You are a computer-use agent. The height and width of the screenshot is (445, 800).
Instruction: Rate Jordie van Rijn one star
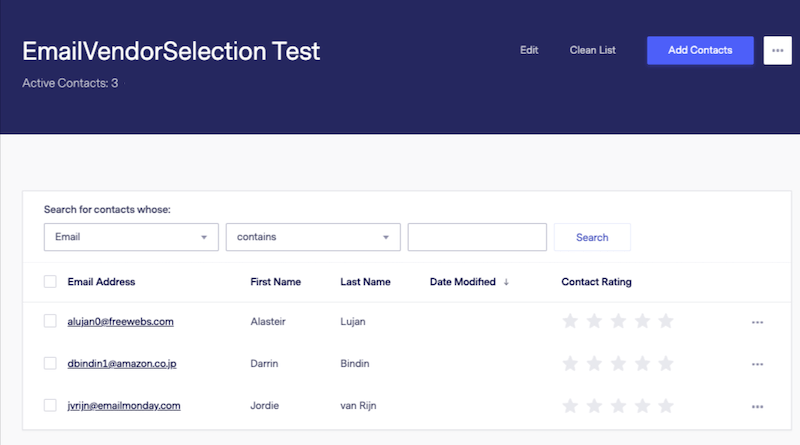point(570,406)
